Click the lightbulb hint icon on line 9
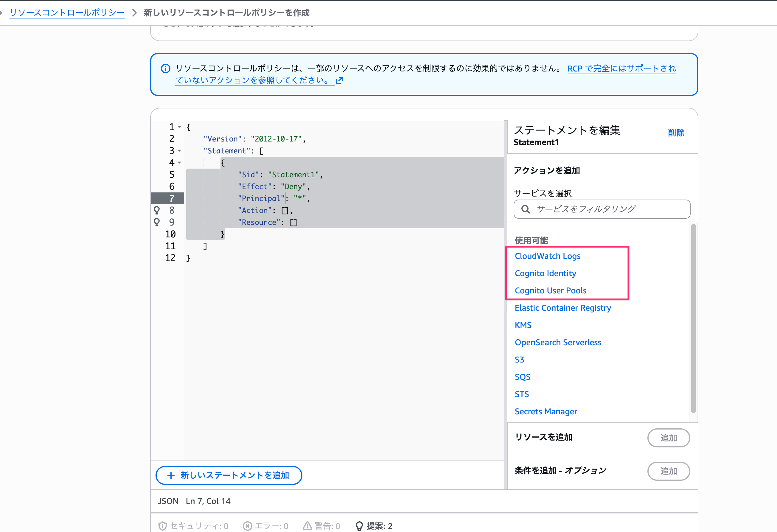Image resolution: width=777 pixels, height=532 pixels. coord(156,222)
